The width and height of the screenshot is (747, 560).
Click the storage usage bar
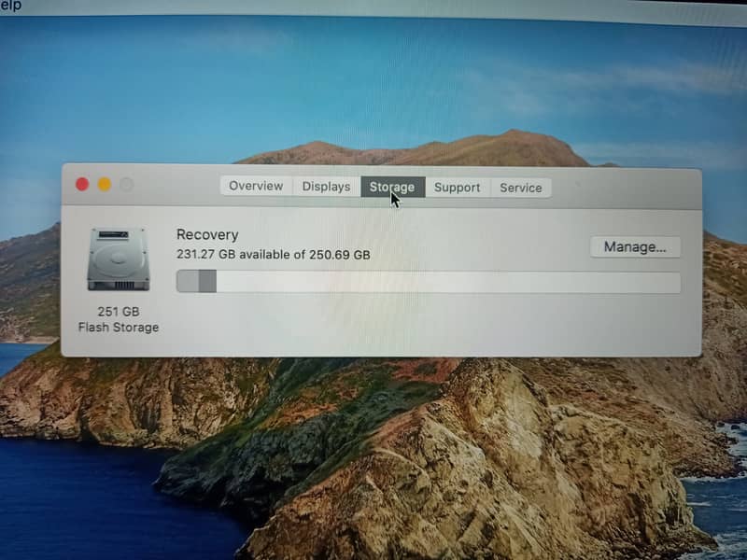click(429, 282)
